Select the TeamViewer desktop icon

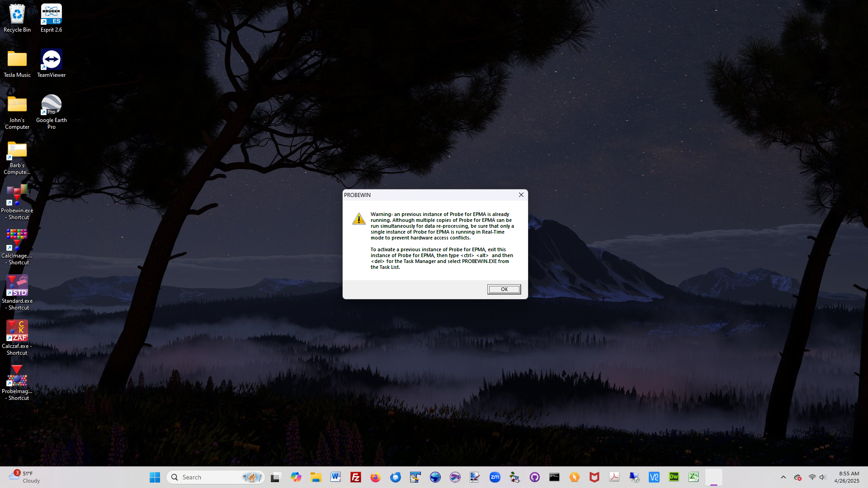click(x=51, y=60)
